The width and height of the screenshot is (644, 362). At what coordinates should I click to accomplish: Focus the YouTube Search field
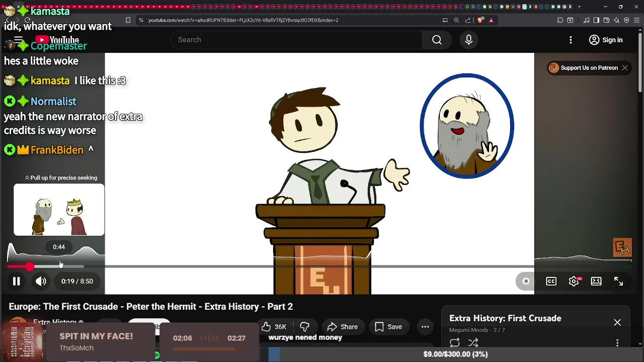[296, 40]
